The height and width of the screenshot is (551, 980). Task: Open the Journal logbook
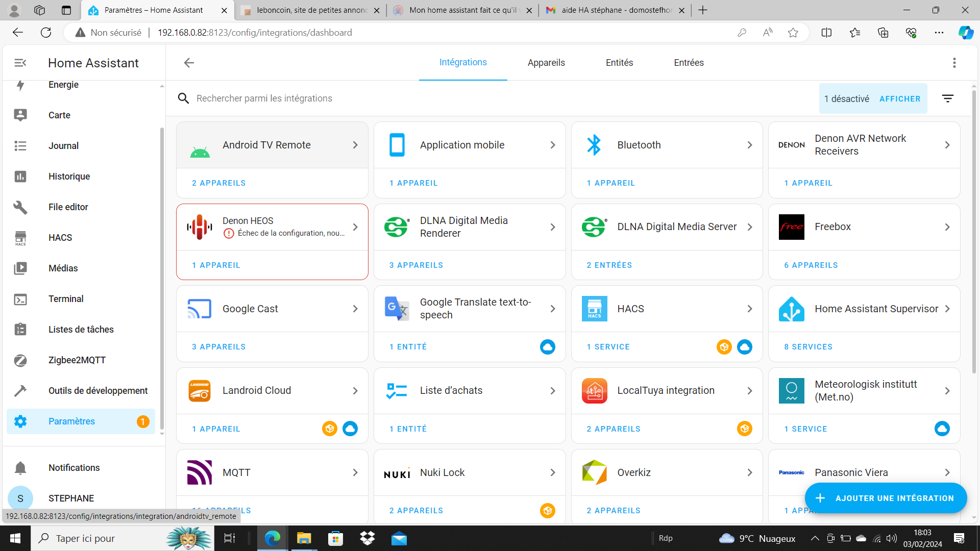(x=81, y=146)
